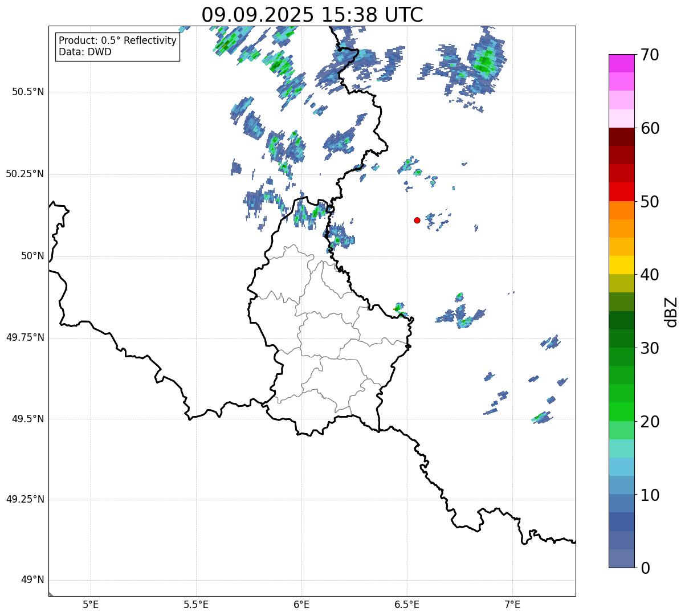Click the 6°E longitude label
The width and height of the screenshot is (685, 616).
(x=301, y=604)
